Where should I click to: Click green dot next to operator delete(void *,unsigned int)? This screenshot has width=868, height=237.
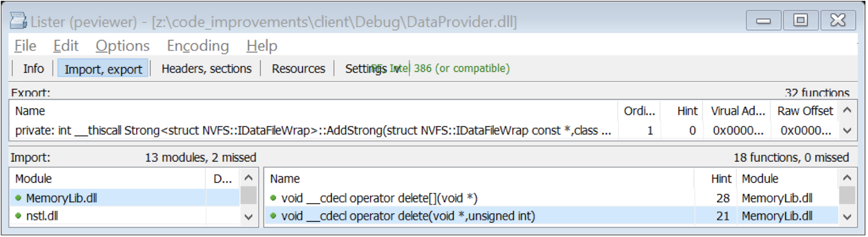(x=273, y=216)
